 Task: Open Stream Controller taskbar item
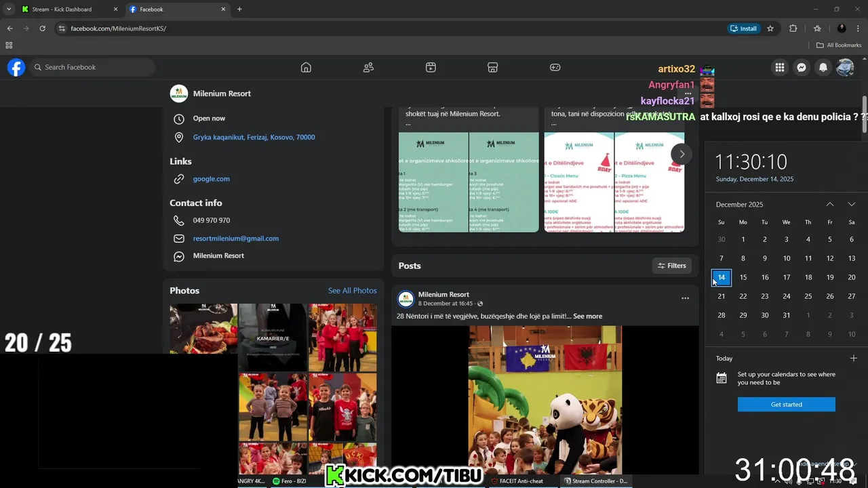tap(595, 481)
